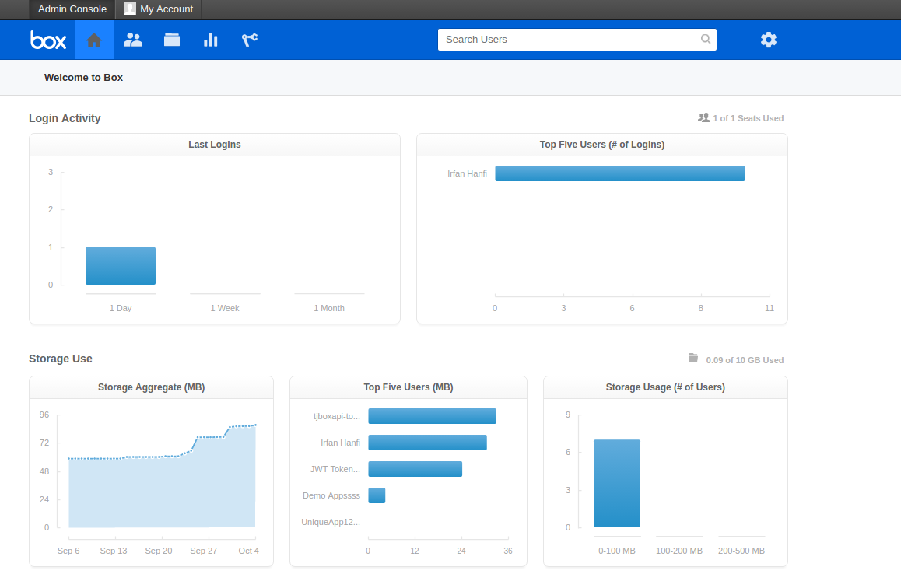
Task: Click the tjboxapi storage bar
Action: click(432, 416)
